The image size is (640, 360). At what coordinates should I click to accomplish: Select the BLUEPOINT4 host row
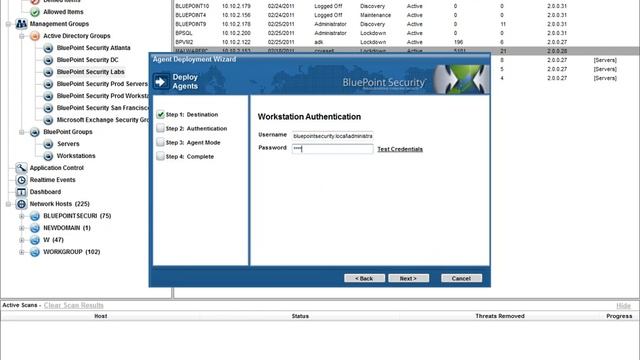point(406,15)
